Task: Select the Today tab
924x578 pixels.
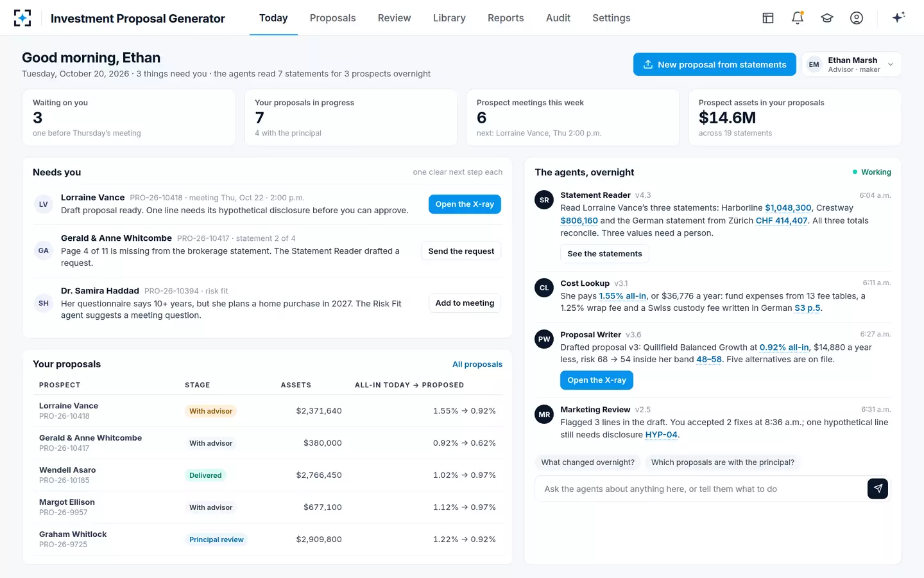Action: [x=273, y=18]
